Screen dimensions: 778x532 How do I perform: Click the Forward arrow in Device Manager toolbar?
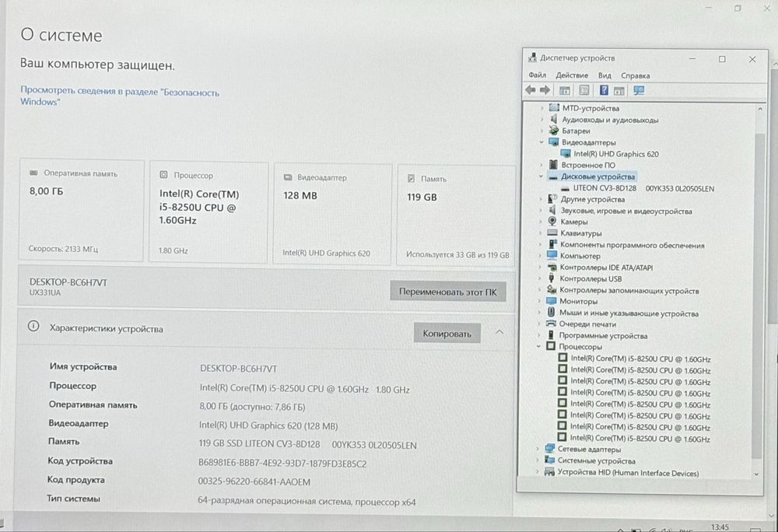point(545,90)
